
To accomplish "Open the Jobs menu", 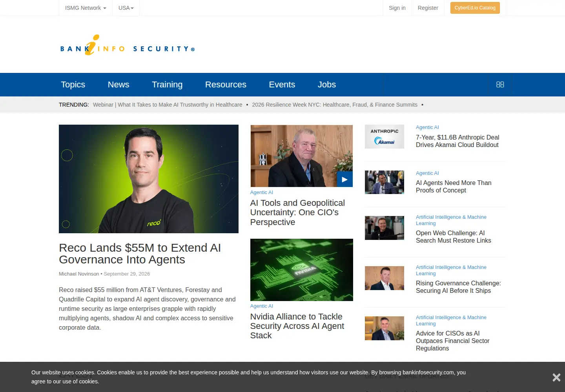I will point(326,85).
